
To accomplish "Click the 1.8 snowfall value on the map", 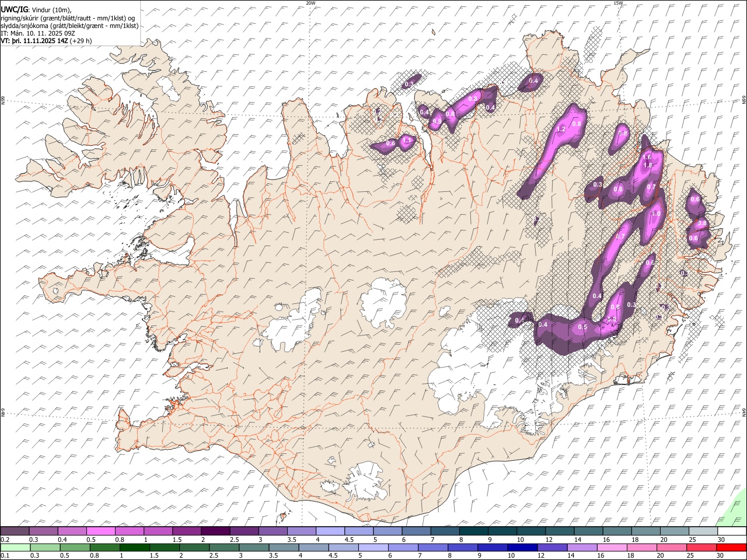I will [647, 166].
